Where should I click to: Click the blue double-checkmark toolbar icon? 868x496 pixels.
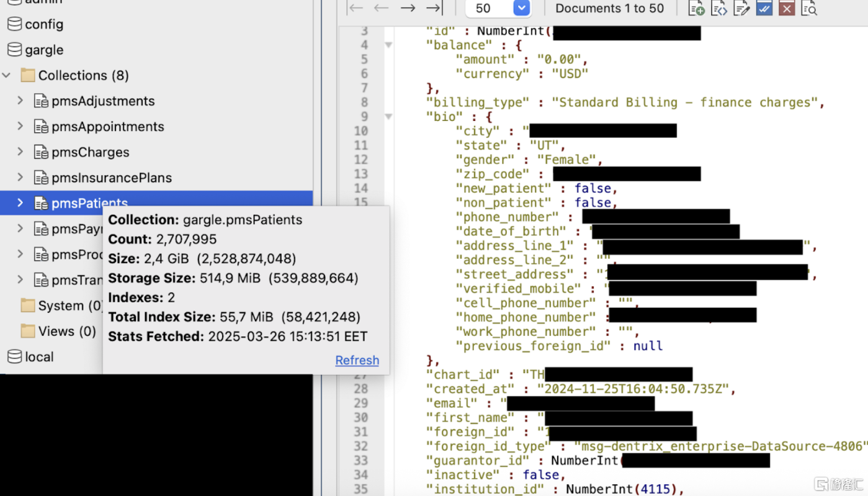(x=764, y=8)
